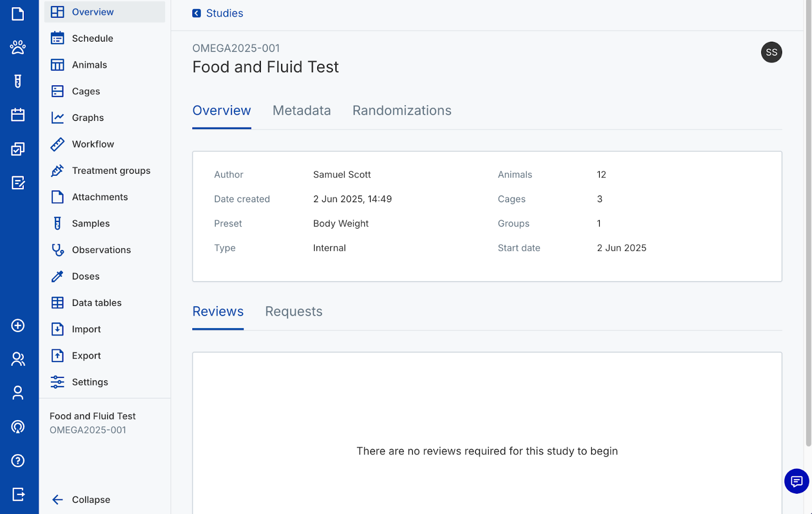
Task: Click the plus circle add icon
Action: [18, 326]
